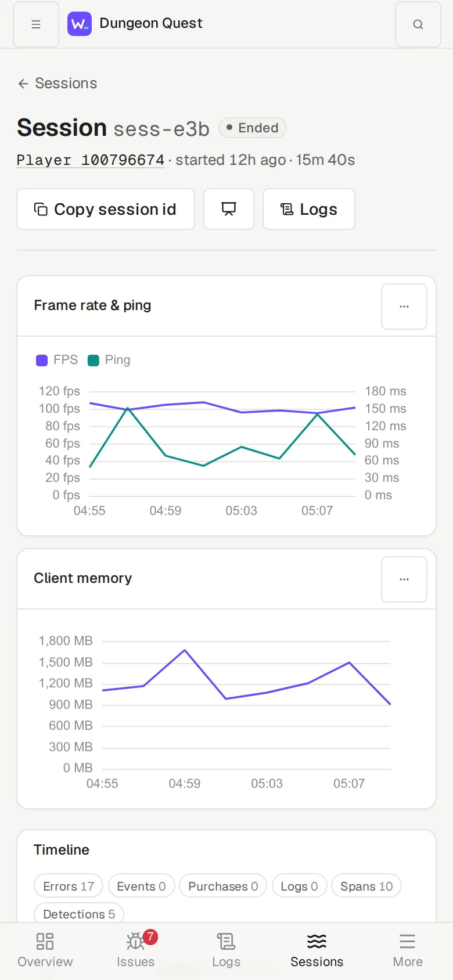Switch to the Logs bottom tab

tap(227, 951)
